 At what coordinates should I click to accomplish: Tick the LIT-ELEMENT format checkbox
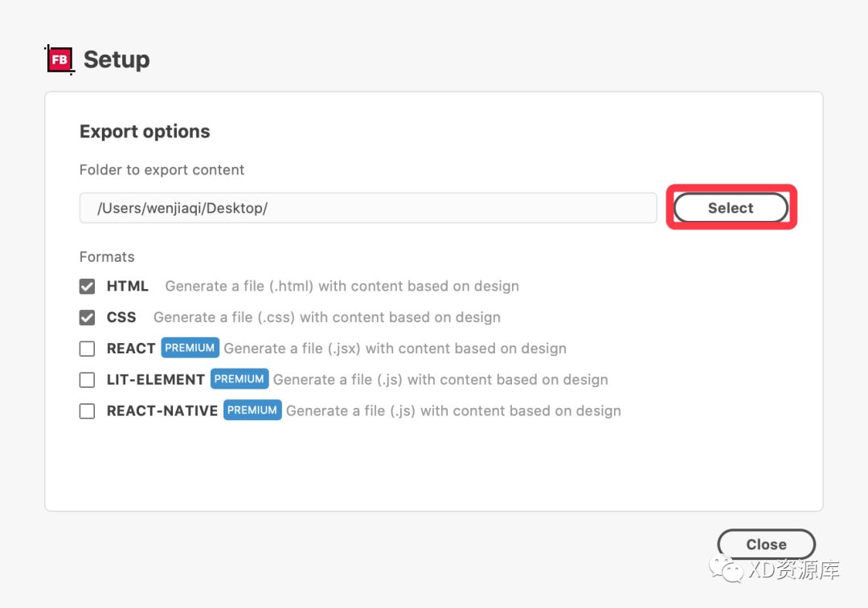pyautogui.click(x=87, y=380)
